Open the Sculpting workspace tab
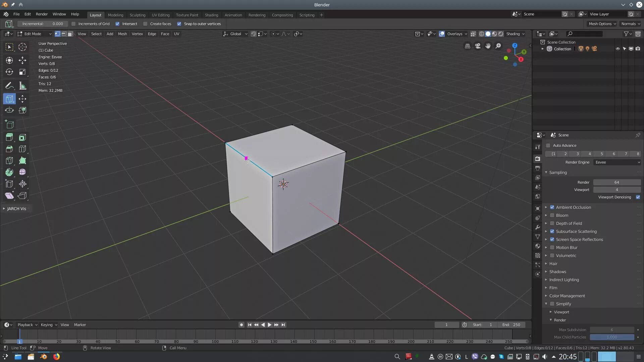This screenshot has width=644, height=362. click(137, 15)
